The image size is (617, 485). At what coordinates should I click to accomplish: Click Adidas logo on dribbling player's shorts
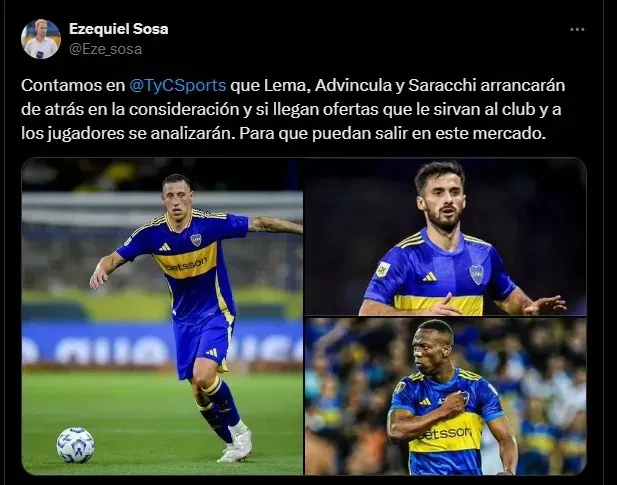pyautogui.click(x=212, y=352)
